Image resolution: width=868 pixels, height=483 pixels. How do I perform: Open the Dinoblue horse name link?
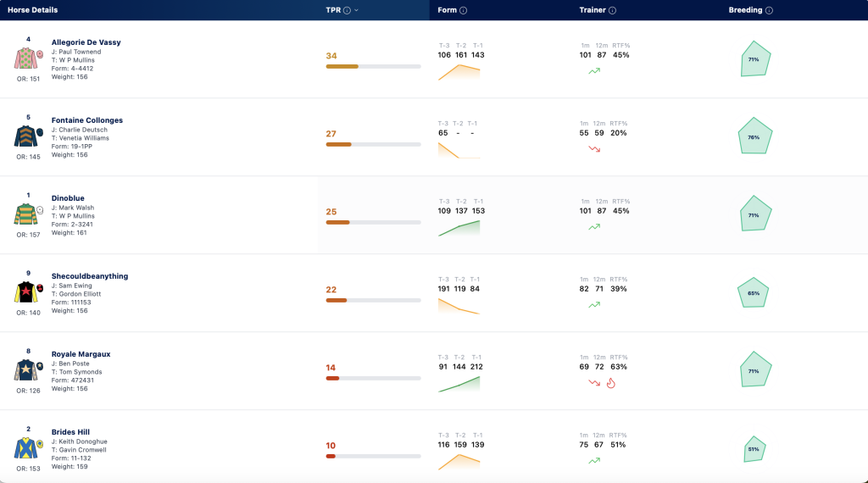pos(68,198)
